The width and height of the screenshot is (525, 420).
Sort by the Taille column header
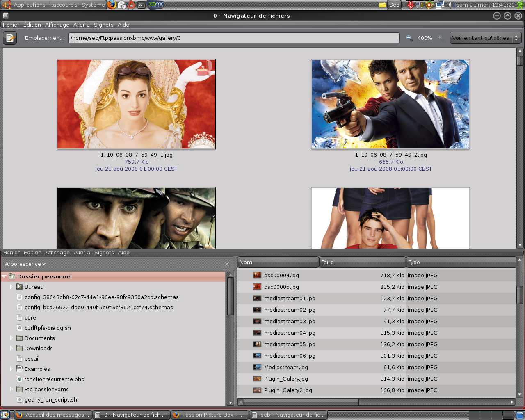[363, 262]
